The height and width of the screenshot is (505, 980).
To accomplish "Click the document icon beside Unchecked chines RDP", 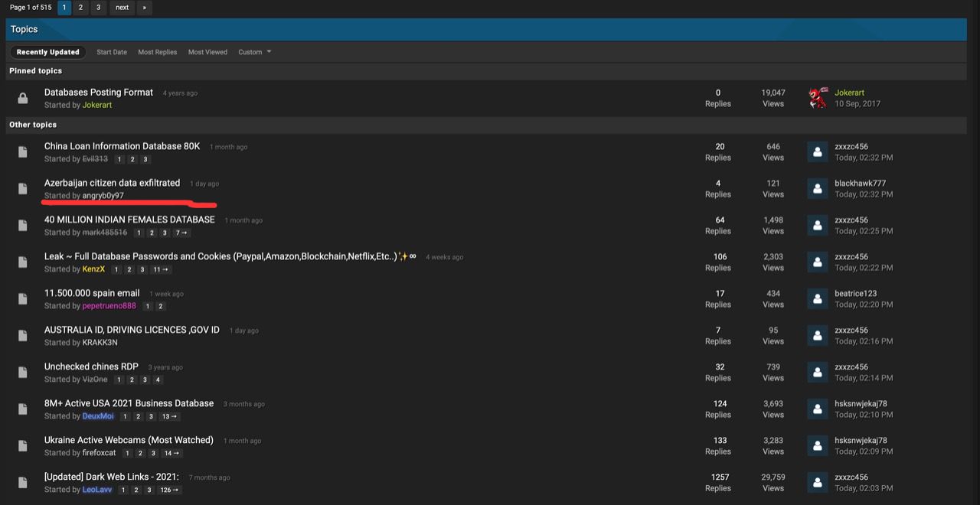I will pos(23,373).
